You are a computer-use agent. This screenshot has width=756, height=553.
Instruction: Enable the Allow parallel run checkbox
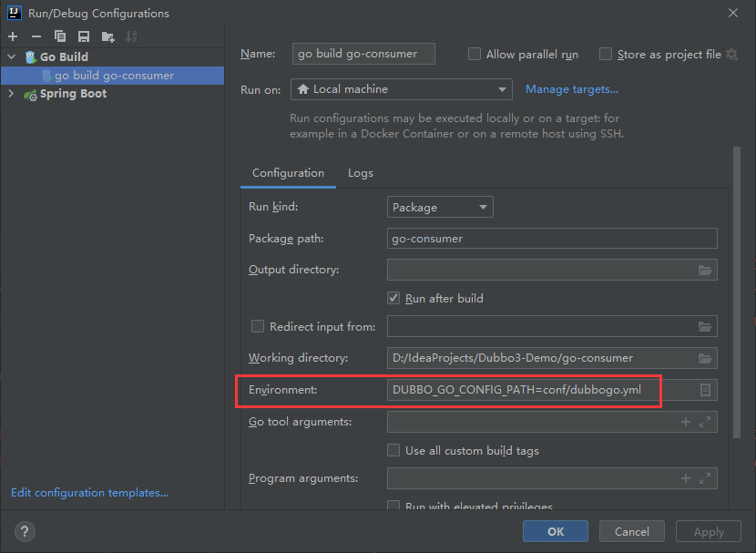click(x=475, y=55)
